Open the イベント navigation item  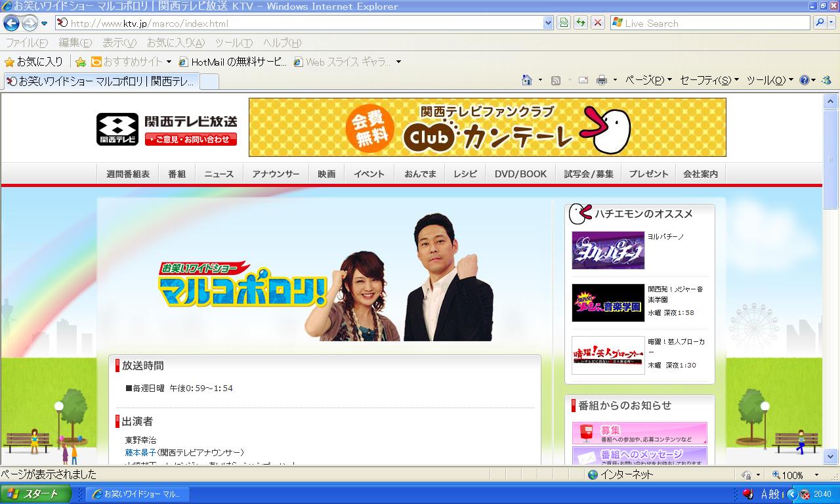pos(369,174)
